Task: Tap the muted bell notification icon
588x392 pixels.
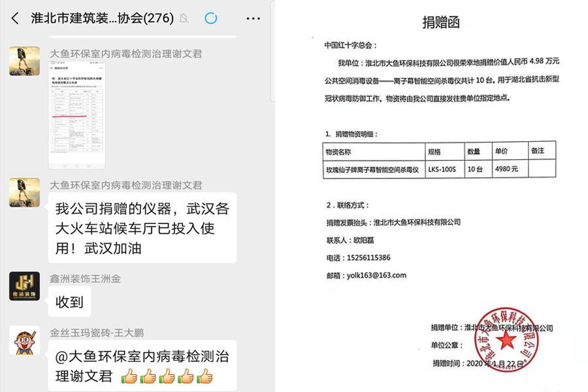Action: point(184,18)
